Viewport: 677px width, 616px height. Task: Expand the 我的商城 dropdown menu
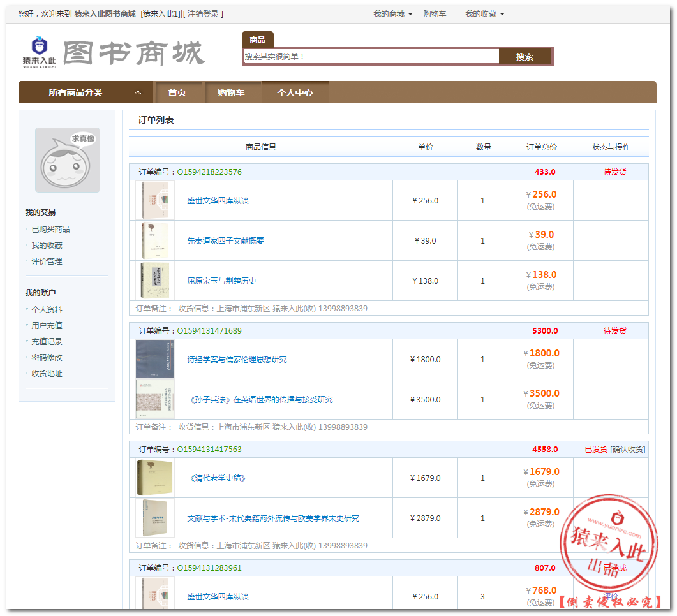tap(392, 14)
